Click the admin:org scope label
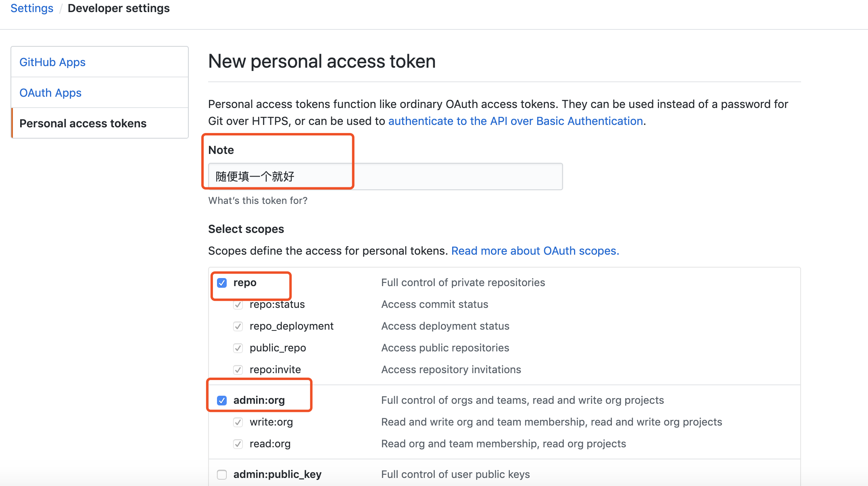 coord(259,401)
